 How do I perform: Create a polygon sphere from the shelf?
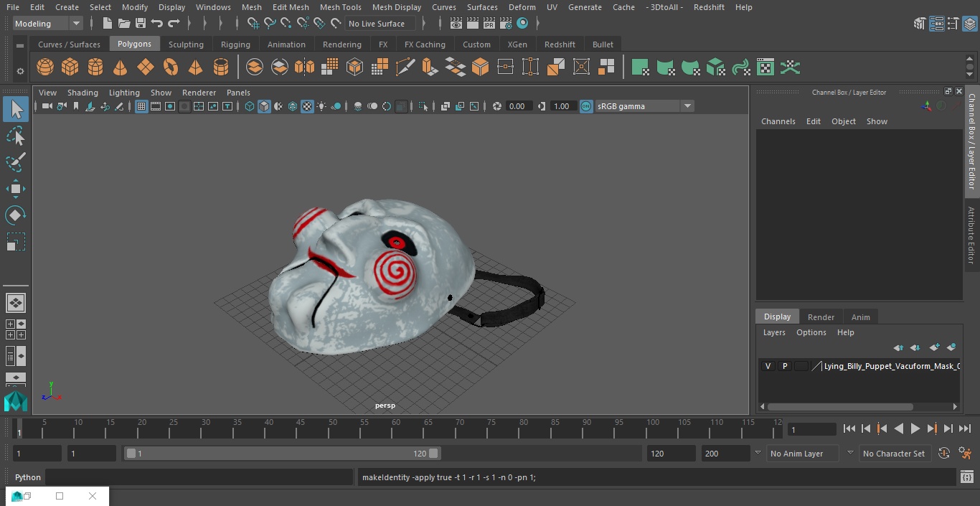tap(45, 67)
